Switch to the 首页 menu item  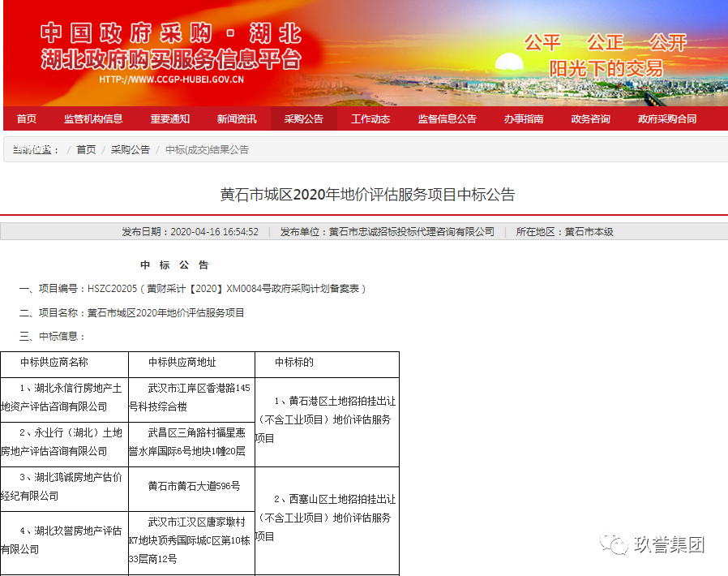click(x=25, y=118)
